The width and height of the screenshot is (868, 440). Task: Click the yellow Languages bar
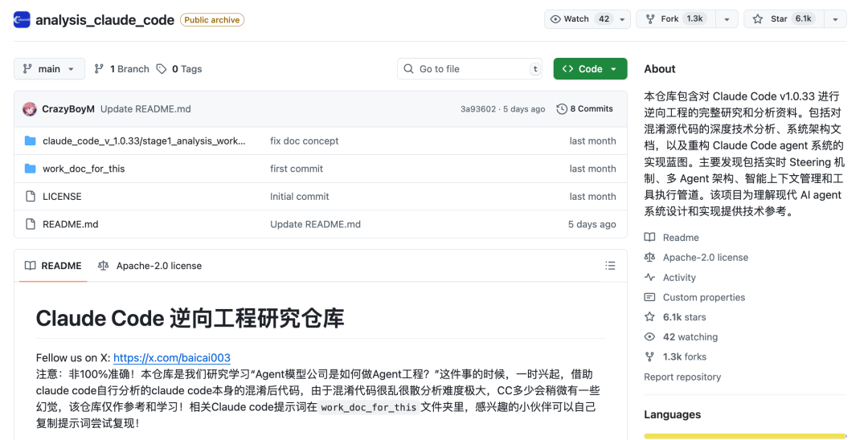pyautogui.click(x=745, y=436)
